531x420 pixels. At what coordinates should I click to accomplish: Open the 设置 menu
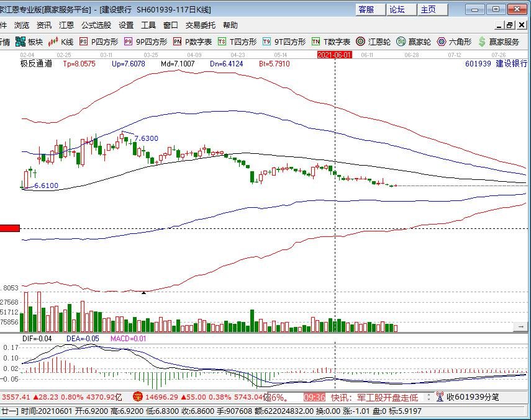[126, 25]
